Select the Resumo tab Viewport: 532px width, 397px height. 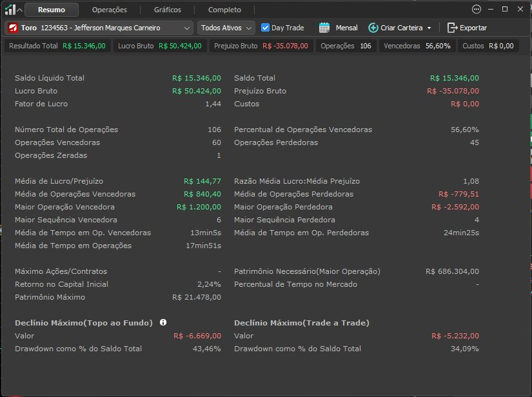[52, 10]
